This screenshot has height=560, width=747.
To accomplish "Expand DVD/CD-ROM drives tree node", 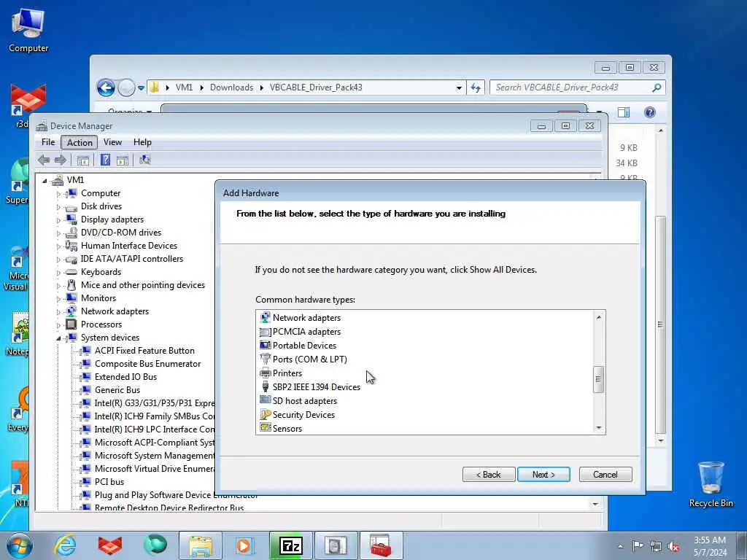I will coord(58,233).
